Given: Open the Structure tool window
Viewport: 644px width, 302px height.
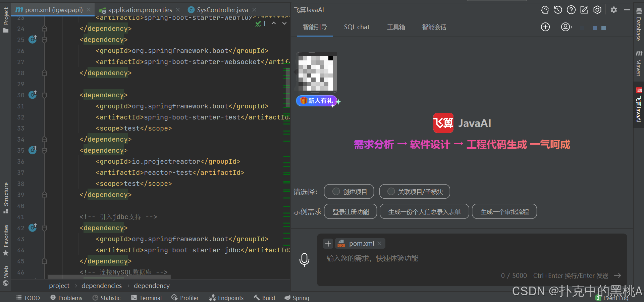Looking at the screenshot, I should pyautogui.click(x=6, y=198).
